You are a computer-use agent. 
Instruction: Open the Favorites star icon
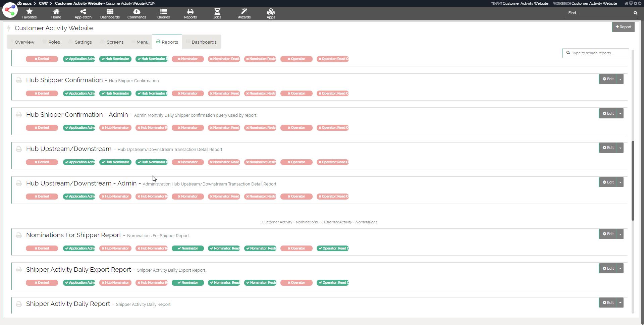pyautogui.click(x=29, y=13)
